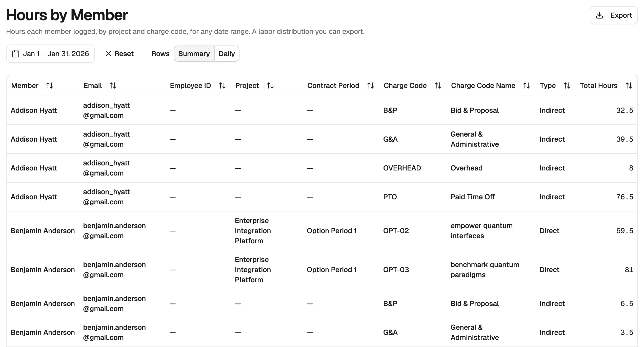644x347 pixels.
Task: Click the Rows label
Action: pyautogui.click(x=160, y=54)
